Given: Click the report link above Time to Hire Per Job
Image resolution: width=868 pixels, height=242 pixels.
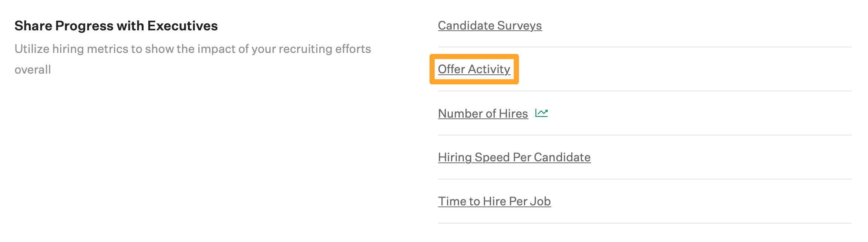Looking at the screenshot, I should point(514,157).
